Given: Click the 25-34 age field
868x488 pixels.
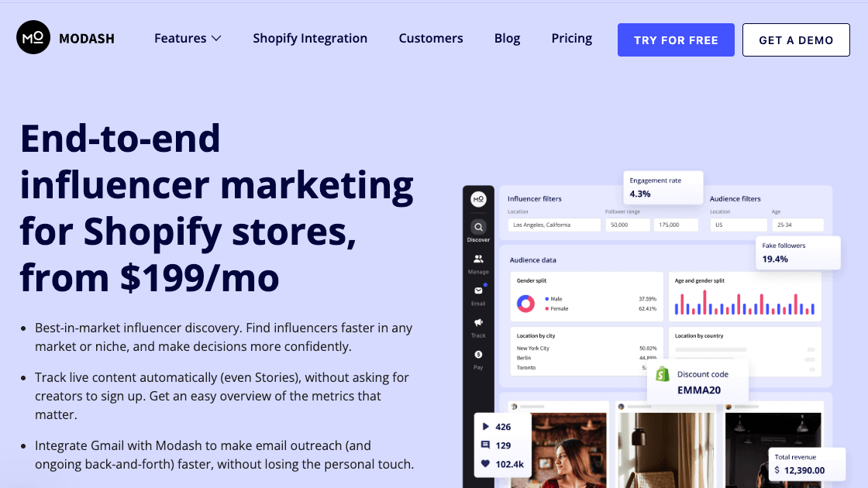Looking at the screenshot, I should pyautogui.click(x=797, y=225).
